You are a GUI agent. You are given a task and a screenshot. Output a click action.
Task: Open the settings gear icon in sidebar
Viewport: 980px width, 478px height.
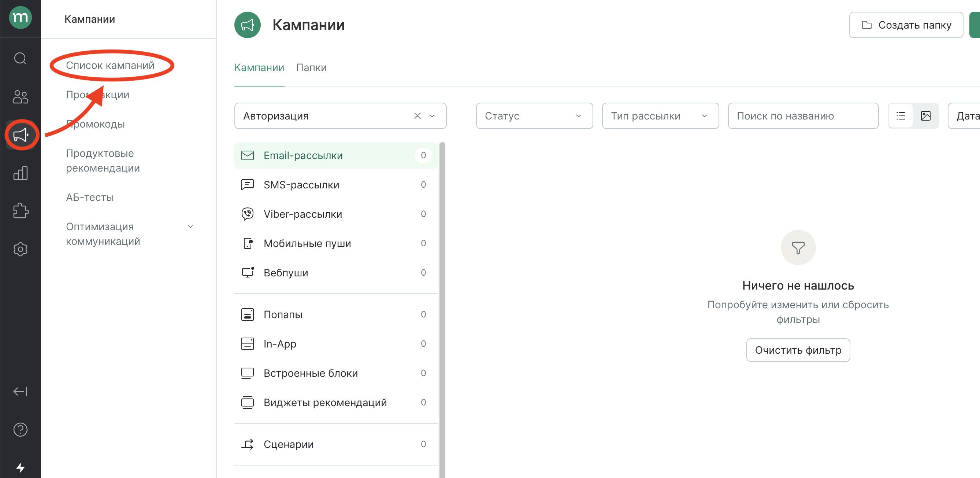(x=20, y=249)
